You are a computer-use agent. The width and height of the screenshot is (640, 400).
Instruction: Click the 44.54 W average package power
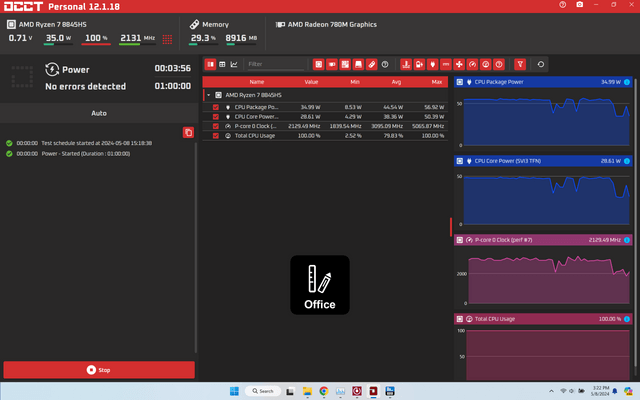coord(393,107)
